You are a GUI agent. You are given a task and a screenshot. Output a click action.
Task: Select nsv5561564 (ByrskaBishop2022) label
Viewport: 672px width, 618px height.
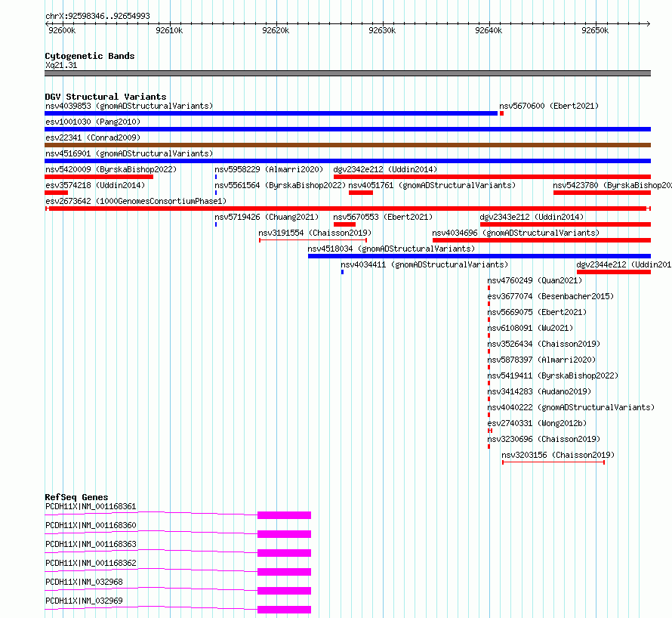click(x=280, y=185)
